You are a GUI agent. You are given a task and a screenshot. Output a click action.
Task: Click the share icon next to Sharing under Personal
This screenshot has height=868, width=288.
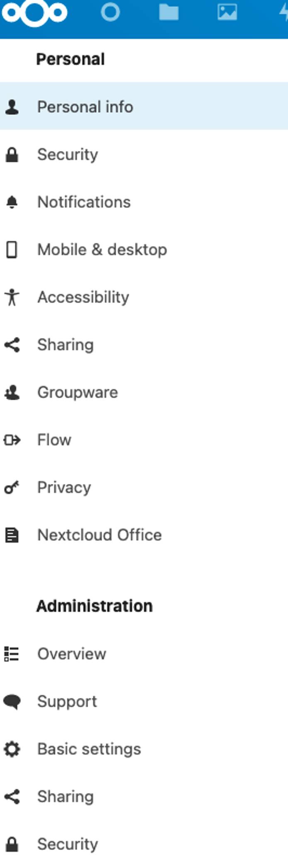click(12, 344)
